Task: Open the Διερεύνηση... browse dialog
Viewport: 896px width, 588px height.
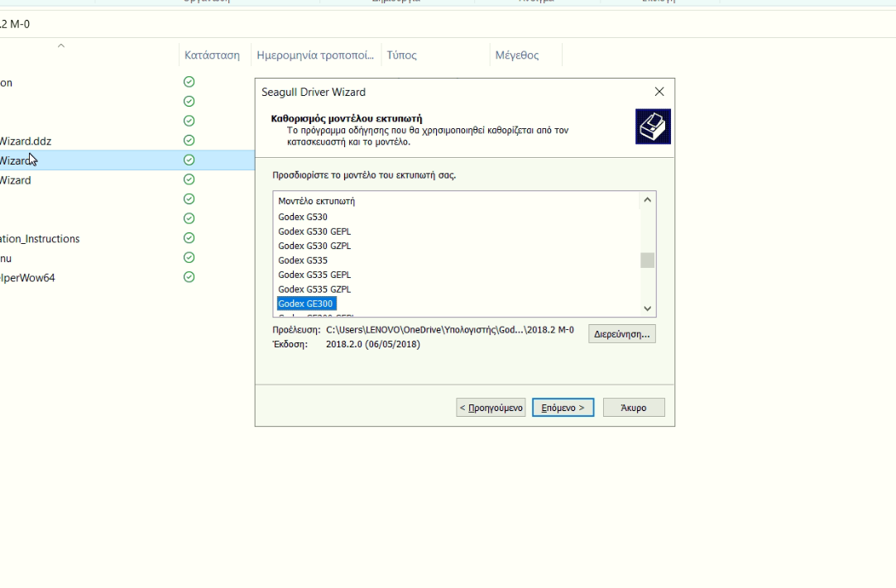Action: (622, 334)
